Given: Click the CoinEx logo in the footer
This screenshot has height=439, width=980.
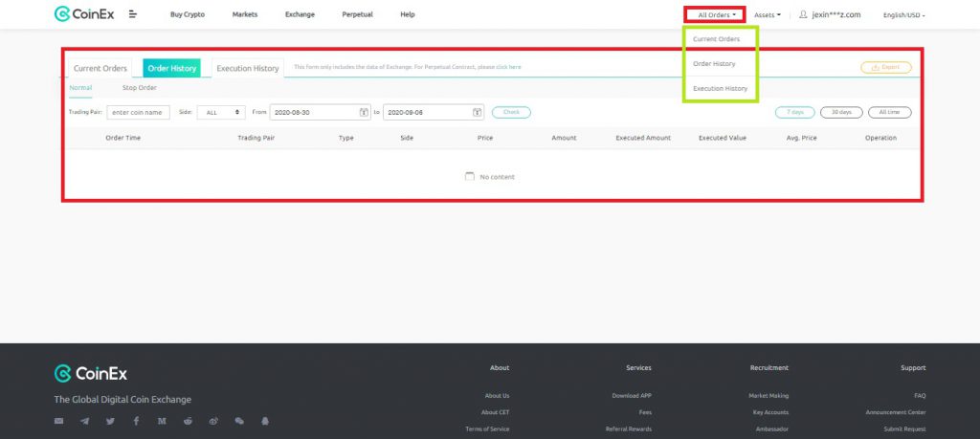Looking at the screenshot, I should tap(91, 373).
